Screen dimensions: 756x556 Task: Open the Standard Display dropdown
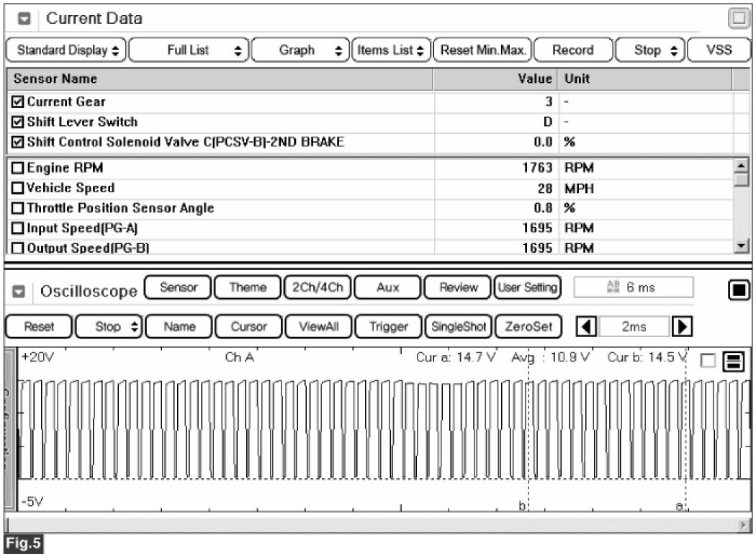(x=67, y=50)
